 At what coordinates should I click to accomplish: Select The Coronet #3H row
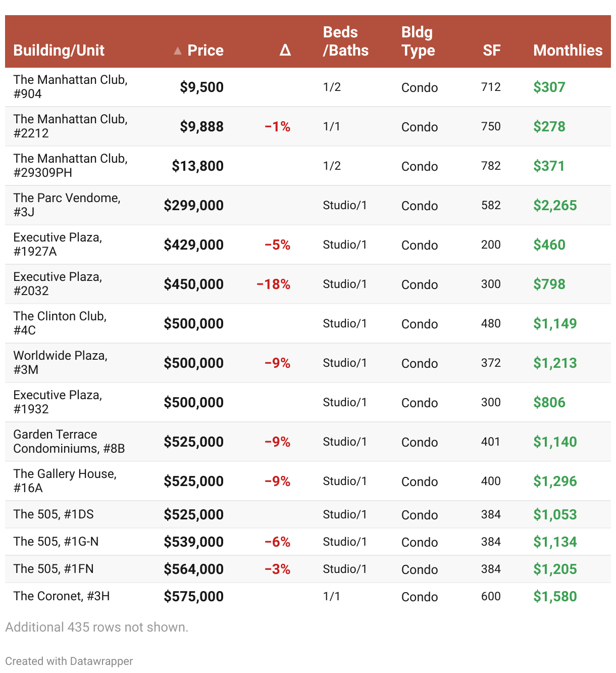pyautogui.click(x=62, y=596)
